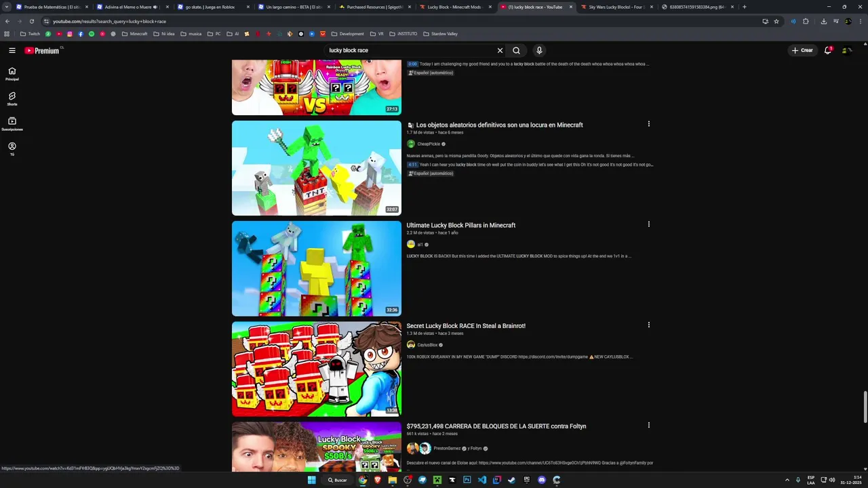Visit PrestonGamez channel
This screenshot has width=868, height=488.
tap(447, 448)
